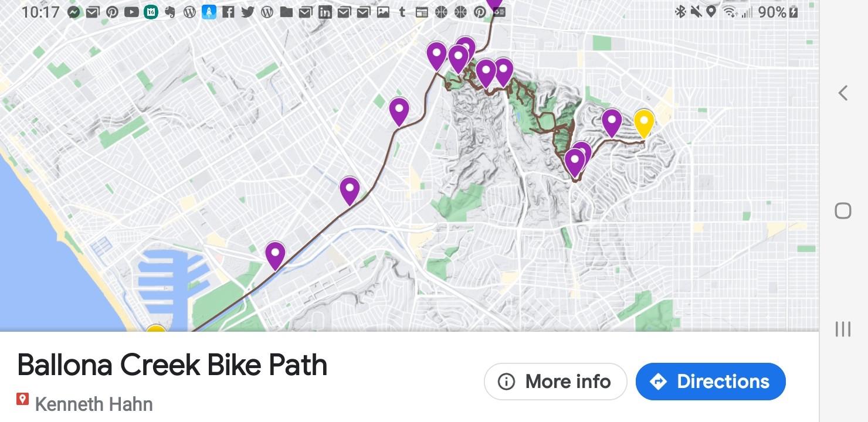
Task: Tap the Bluetooth status icon
Action: pyautogui.click(x=680, y=12)
